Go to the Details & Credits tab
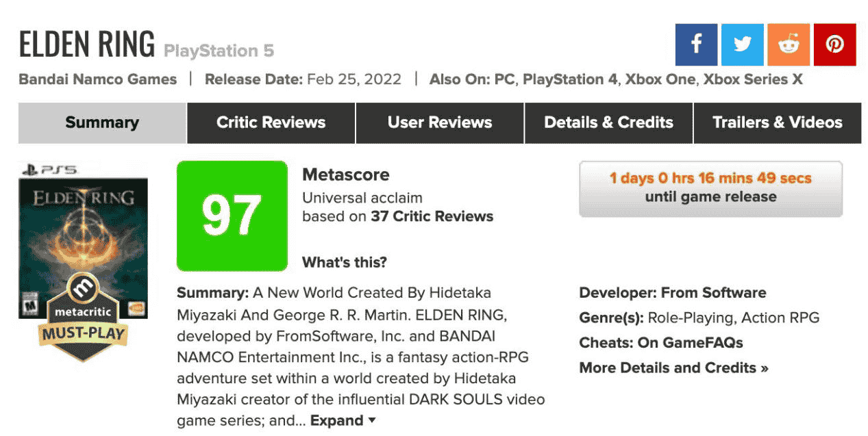868x436 pixels. (x=608, y=123)
